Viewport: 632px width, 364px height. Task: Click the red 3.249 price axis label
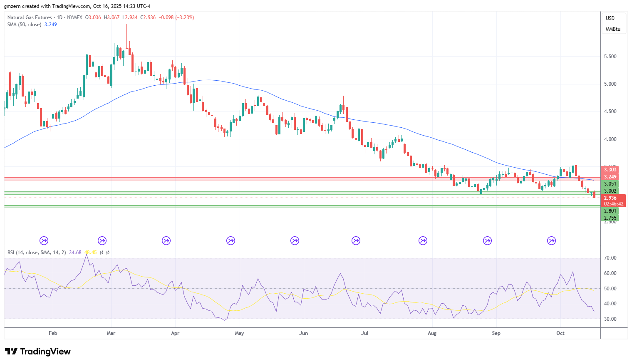610,177
